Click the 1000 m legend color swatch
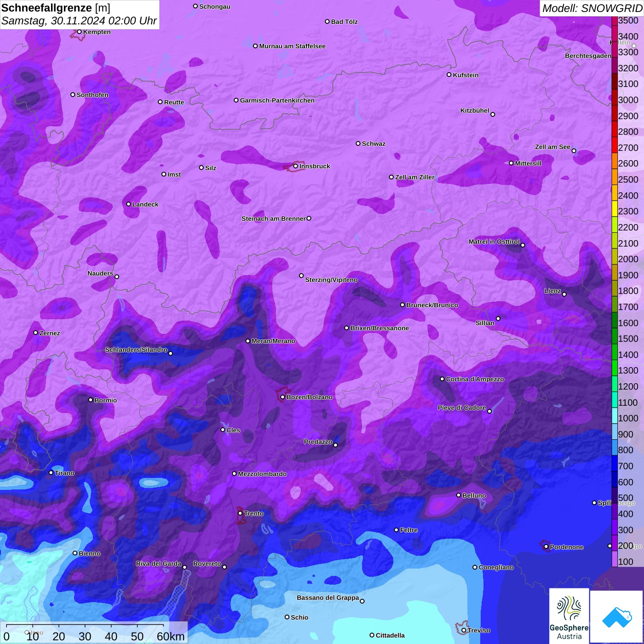This screenshot has width=644, height=644. [x=615, y=416]
